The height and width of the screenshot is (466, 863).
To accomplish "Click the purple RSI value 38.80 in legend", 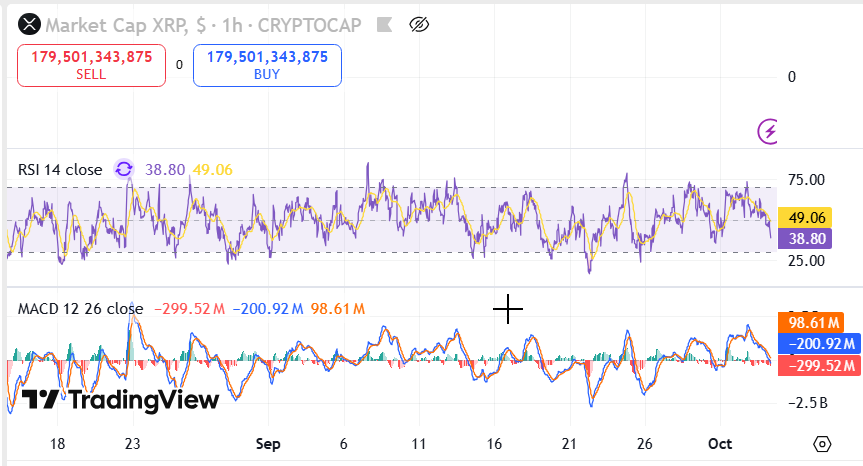I will tap(165, 170).
